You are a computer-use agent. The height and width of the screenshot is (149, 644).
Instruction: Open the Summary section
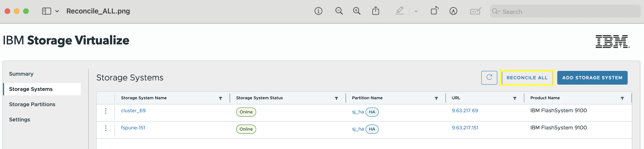[x=21, y=74]
